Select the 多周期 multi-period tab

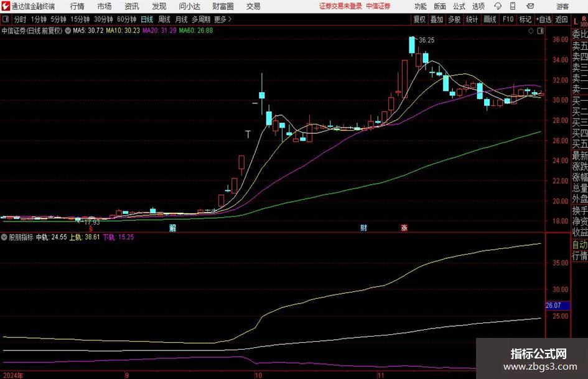pyautogui.click(x=200, y=19)
